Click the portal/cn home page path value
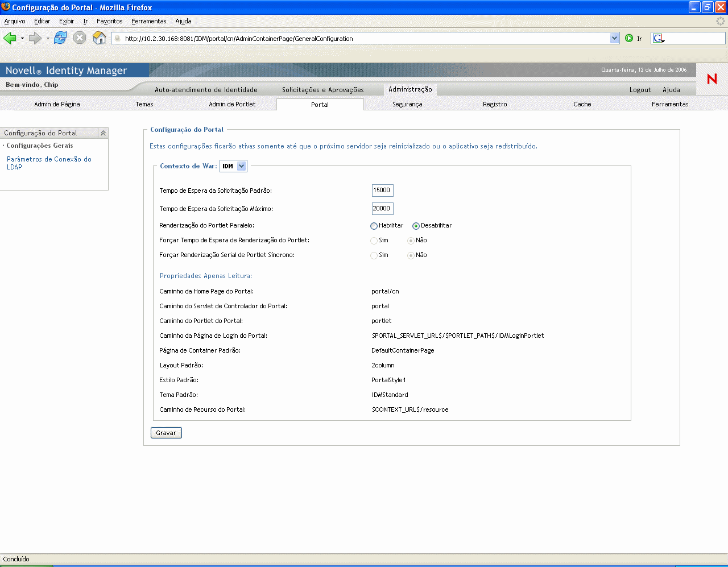 (x=385, y=291)
